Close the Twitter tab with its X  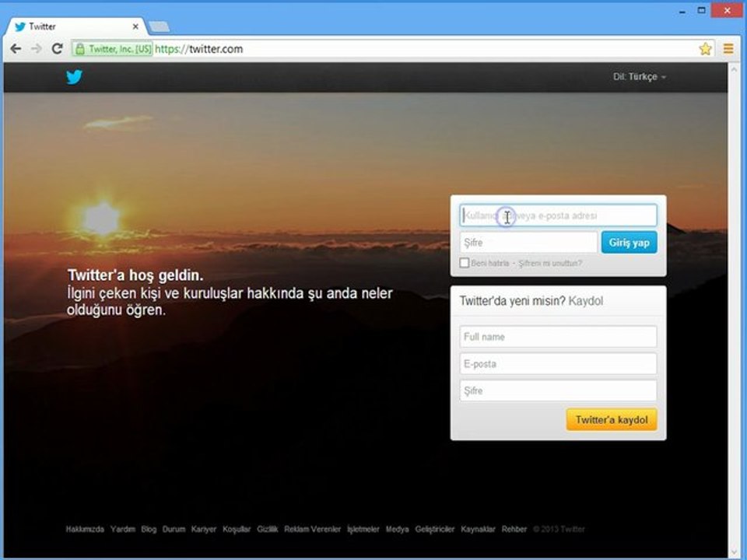135,26
